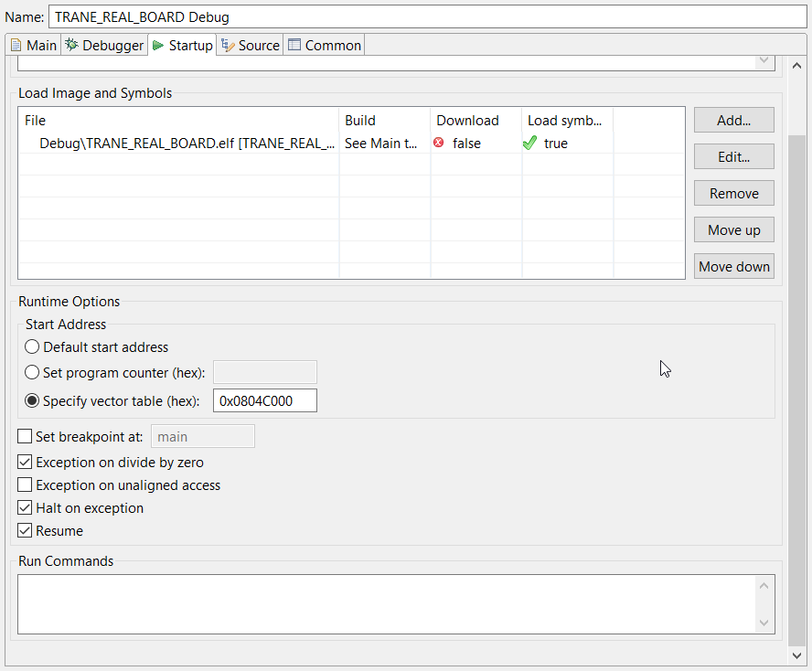Viewport: 812px width, 671px height.
Task: Click the Add button
Action: click(x=733, y=120)
